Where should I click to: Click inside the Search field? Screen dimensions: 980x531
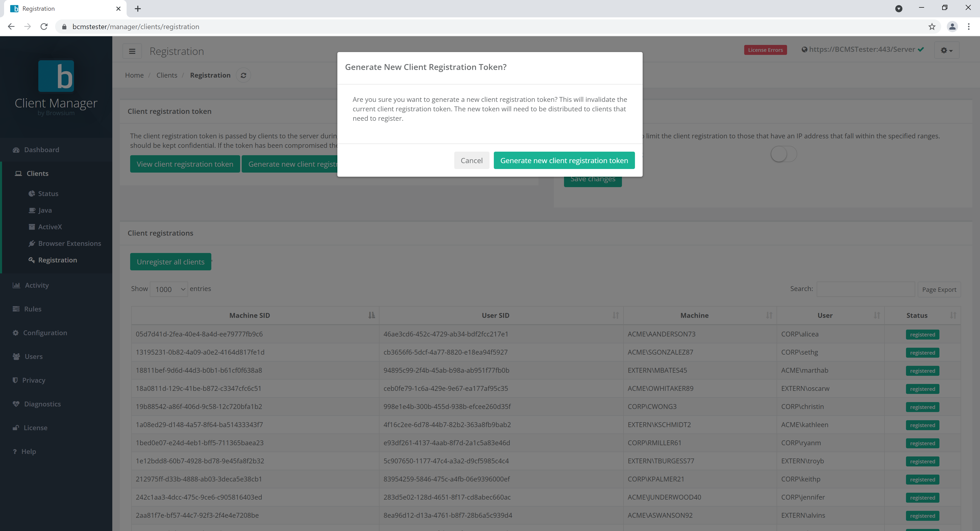866,289
